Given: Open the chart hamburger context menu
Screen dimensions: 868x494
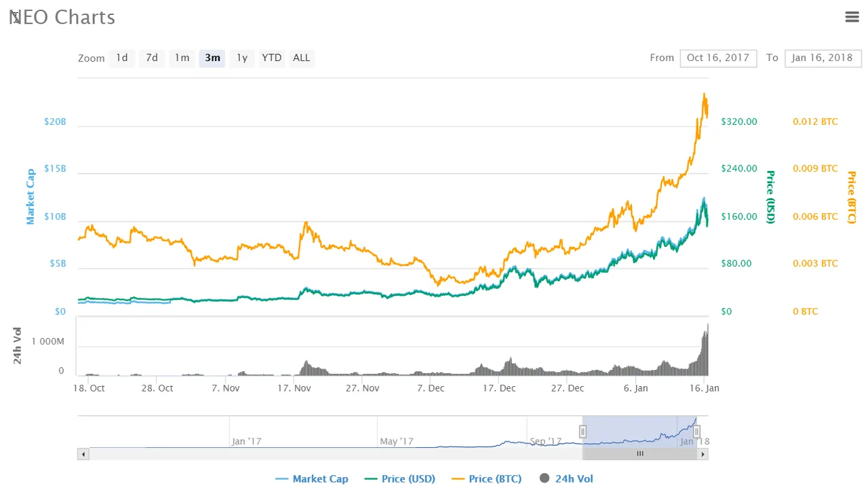Looking at the screenshot, I should pyautogui.click(x=852, y=17).
